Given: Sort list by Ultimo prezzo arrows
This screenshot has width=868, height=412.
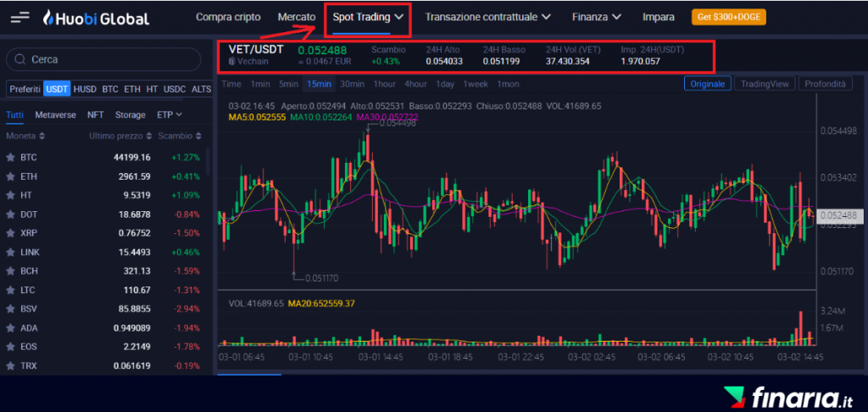Looking at the screenshot, I should (x=148, y=136).
